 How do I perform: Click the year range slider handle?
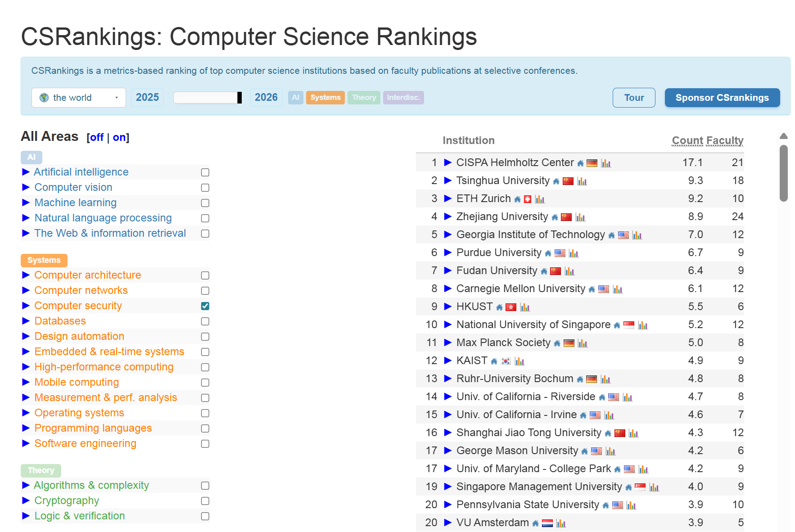click(239, 98)
